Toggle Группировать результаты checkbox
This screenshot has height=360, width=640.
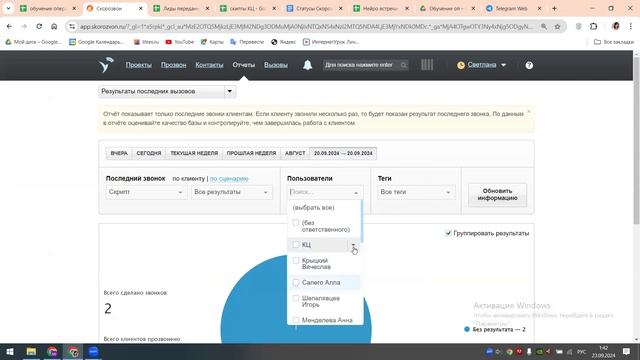[448, 233]
